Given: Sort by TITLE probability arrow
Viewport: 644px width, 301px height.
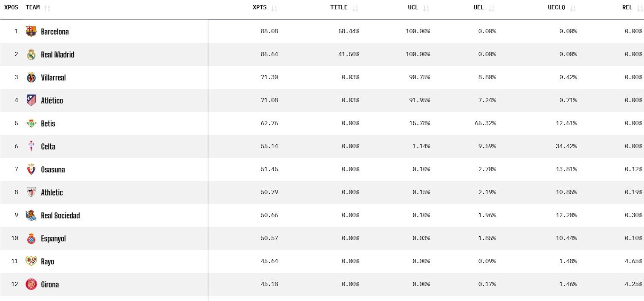Looking at the screenshot, I should pyautogui.click(x=355, y=8).
